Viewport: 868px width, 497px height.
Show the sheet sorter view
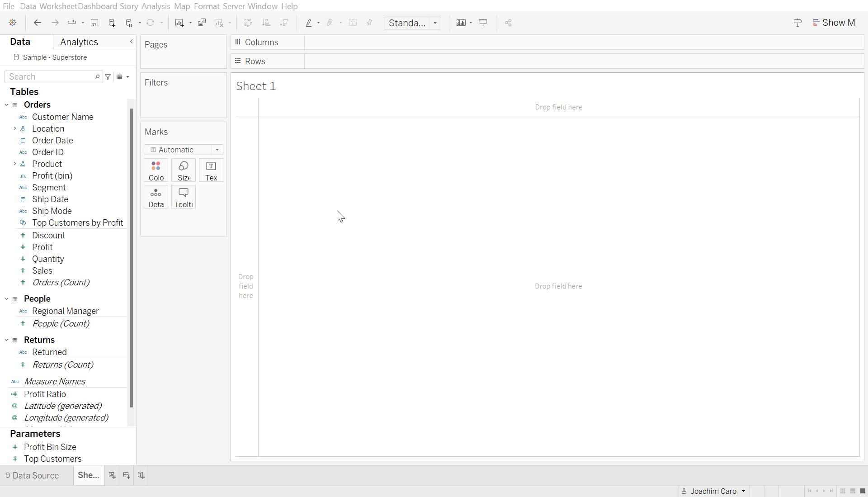click(x=843, y=491)
